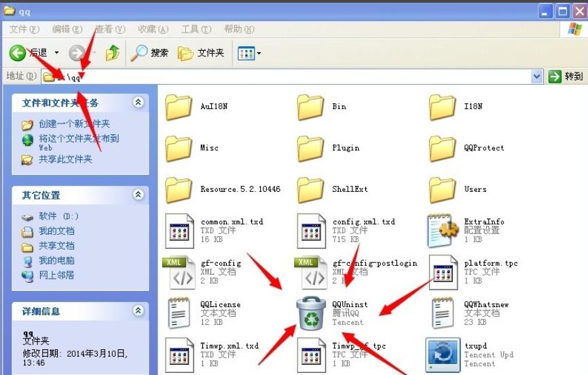Screen dimensions: 588x375
Task: Click the Up folder toolbar icon
Action: point(113,53)
